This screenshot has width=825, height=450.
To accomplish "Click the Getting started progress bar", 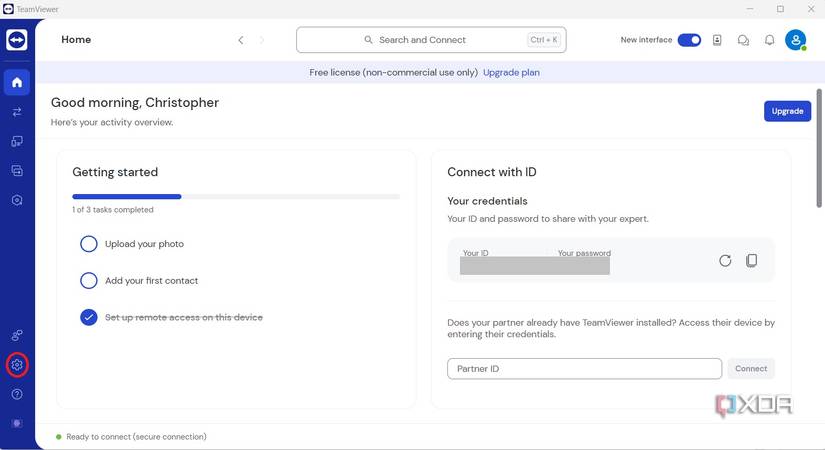I will [x=236, y=196].
